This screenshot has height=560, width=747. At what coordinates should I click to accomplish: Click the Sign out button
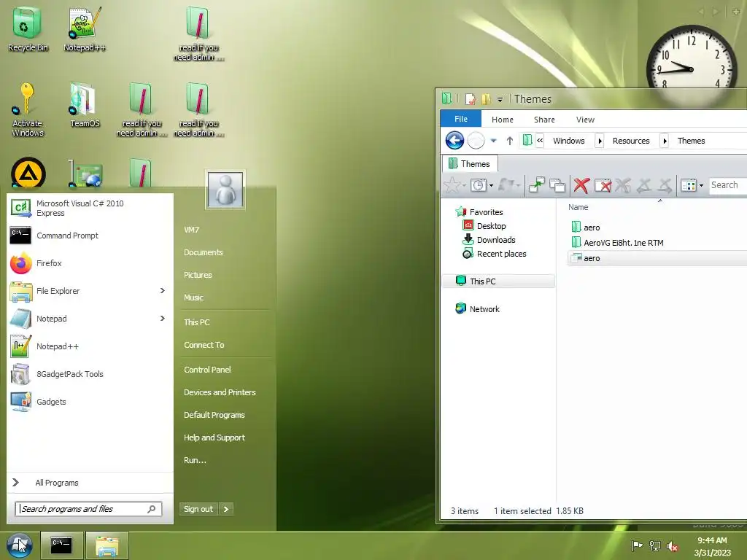coord(198,508)
